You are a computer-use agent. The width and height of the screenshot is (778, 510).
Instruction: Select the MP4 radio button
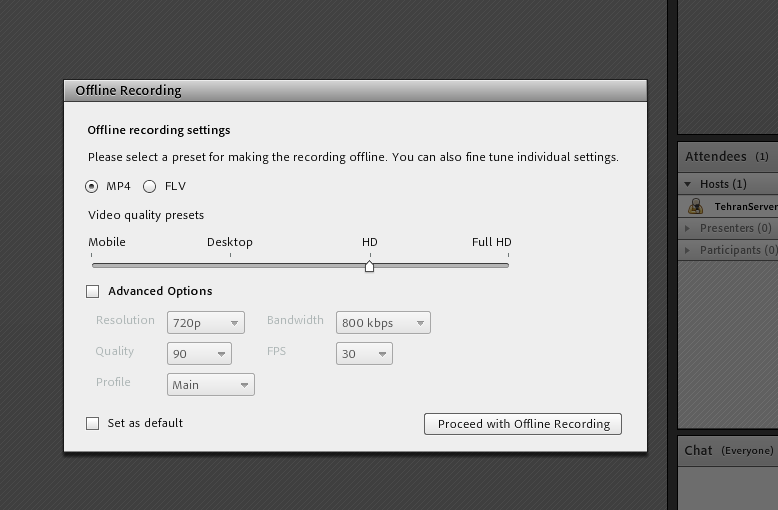coord(92,186)
